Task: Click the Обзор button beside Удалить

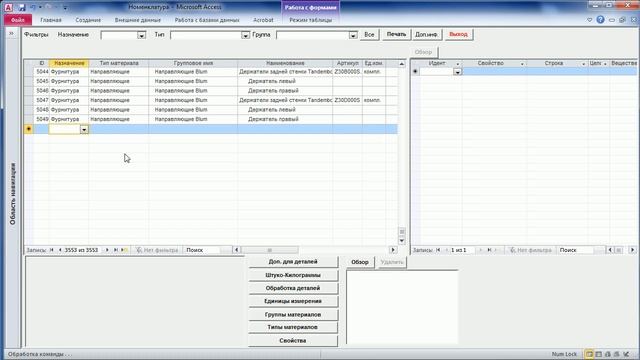Action: click(360, 262)
